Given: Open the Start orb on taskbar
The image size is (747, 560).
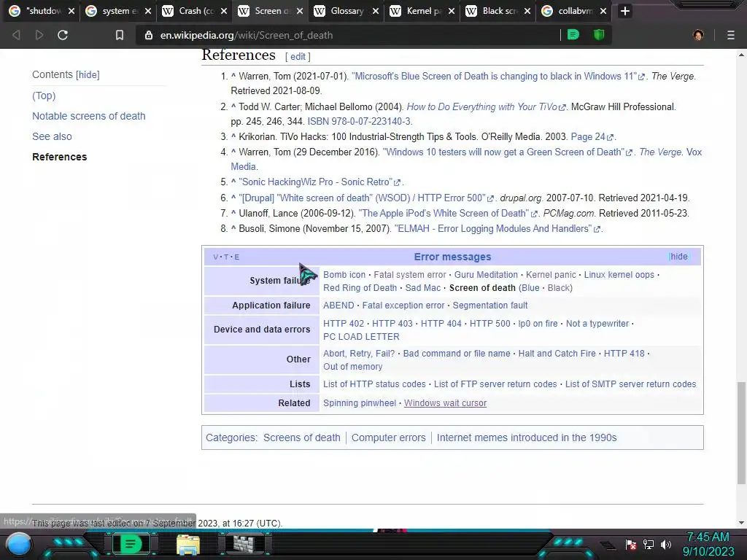Looking at the screenshot, I should [19, 545].
